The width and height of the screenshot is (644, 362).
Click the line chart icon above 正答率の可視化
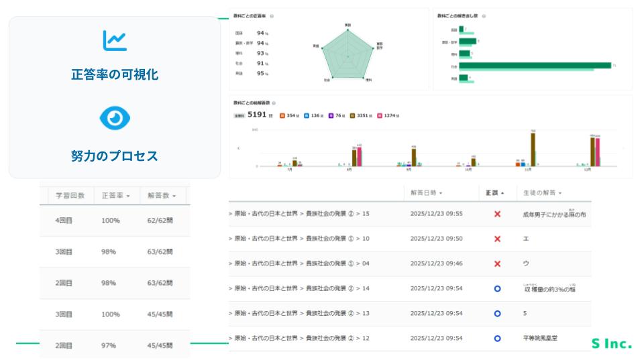(115, 40)
